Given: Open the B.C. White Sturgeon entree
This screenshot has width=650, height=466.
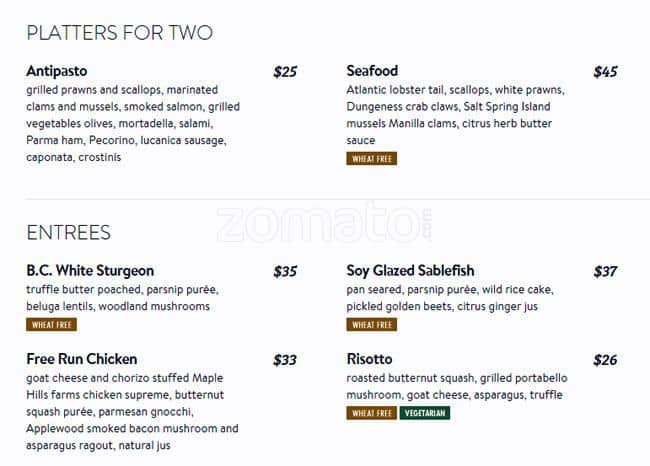Looking at the screenshot, I should [90, 271].
